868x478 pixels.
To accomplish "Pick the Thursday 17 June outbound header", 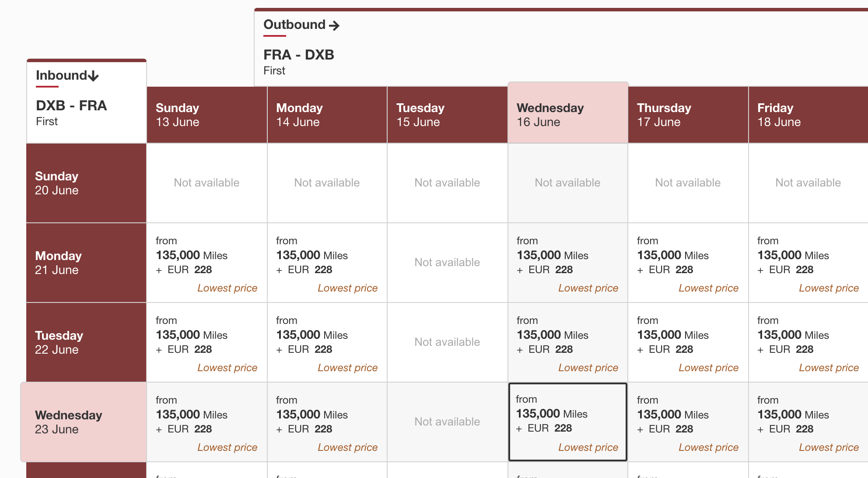I will click(x=688, y=115).
